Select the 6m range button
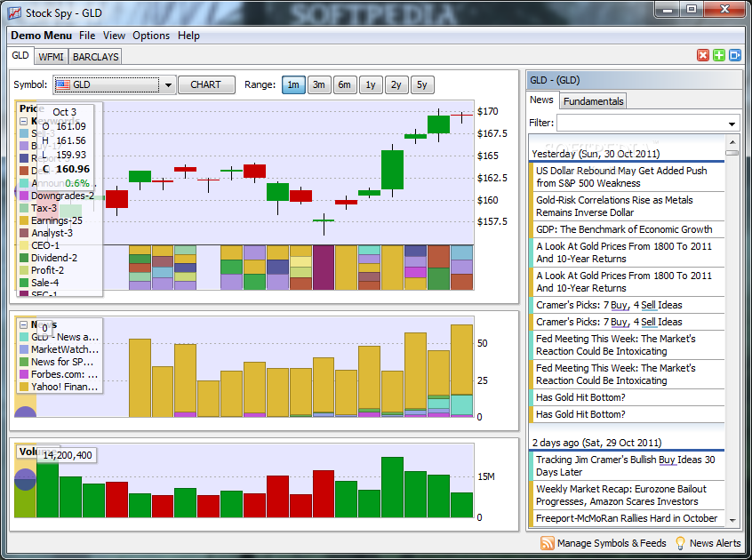This screenshot has width=752, height=560. click(x=344, y=84)
